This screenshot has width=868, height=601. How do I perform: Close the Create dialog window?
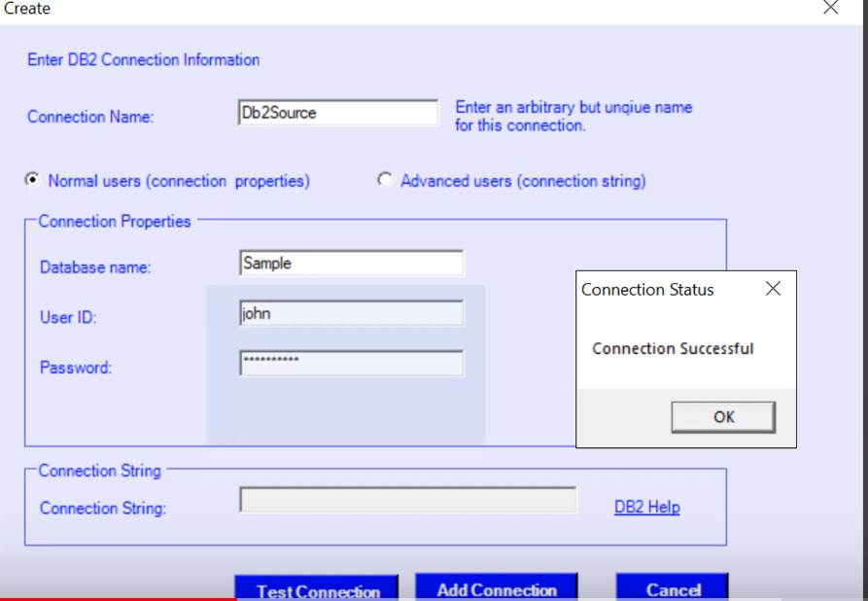coord(830,9)
